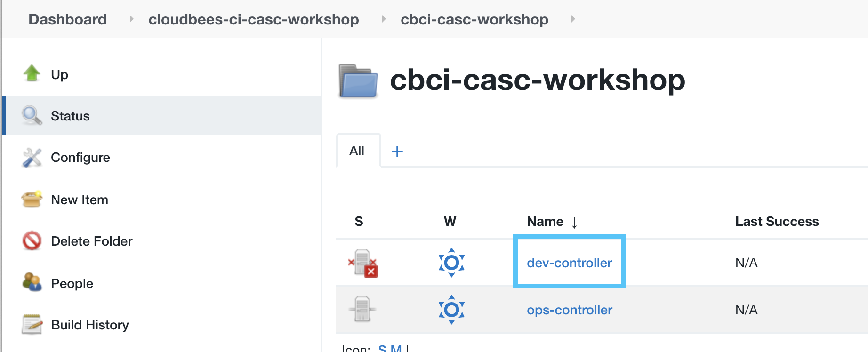Sort the table by Name column header
The height and width of the screenshot is (352, 868).
coord(545,221)
